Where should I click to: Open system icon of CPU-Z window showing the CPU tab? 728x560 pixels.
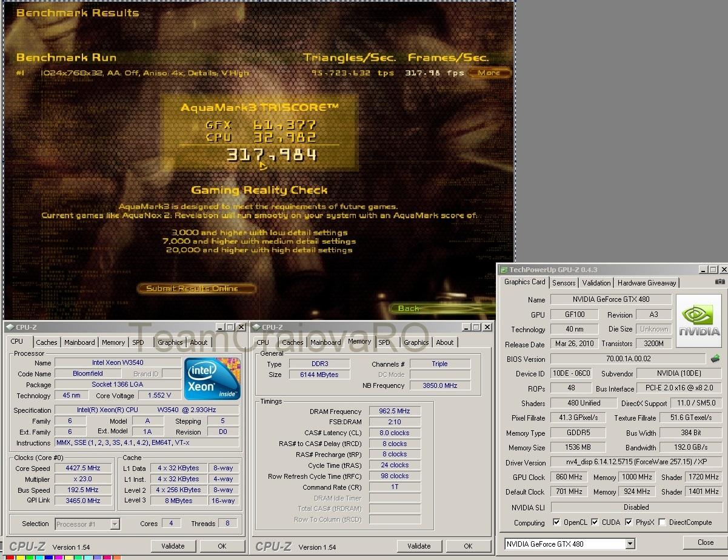click(x=10, y=327)
